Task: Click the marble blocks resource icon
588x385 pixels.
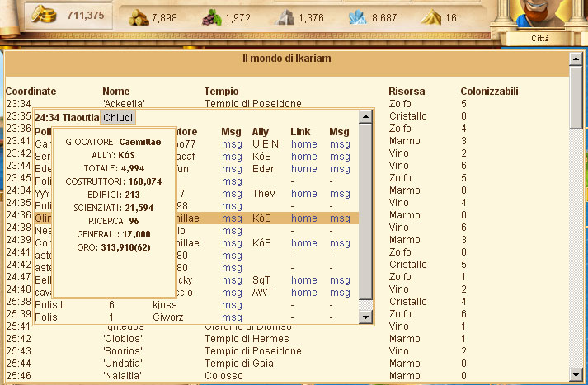Action: pos(285,17)
